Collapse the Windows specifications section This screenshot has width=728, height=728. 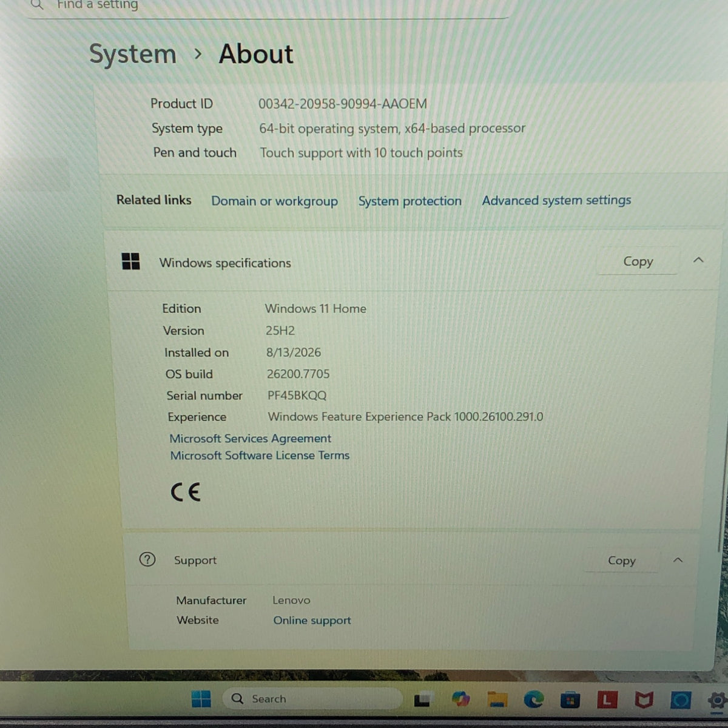698,260
